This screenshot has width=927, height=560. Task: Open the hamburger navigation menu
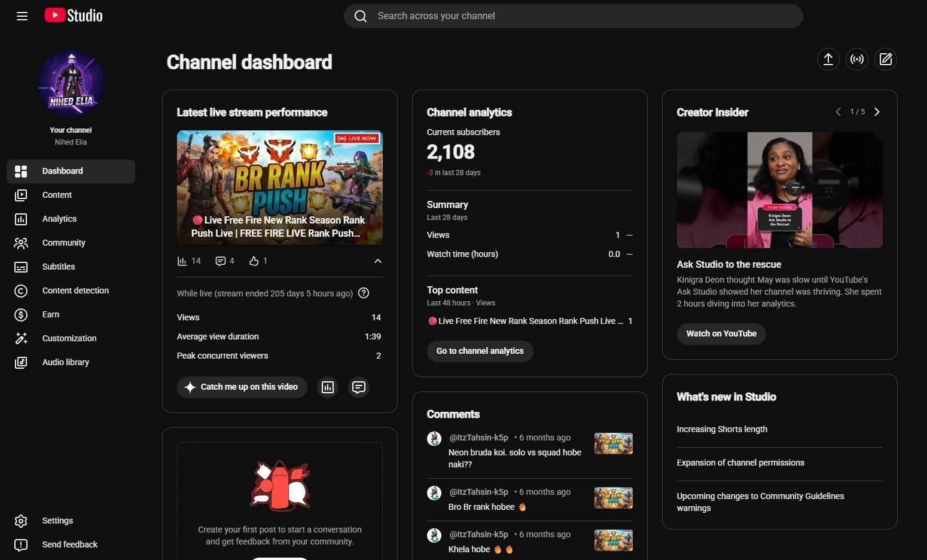click(22, 16)
